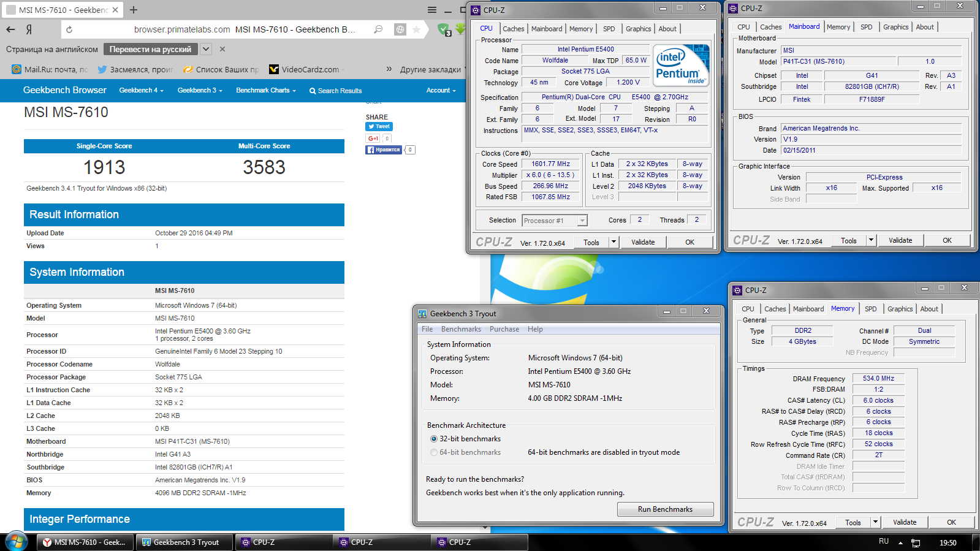Open translation options dropdown arrow
980x551 pixels.
point(206,49)
